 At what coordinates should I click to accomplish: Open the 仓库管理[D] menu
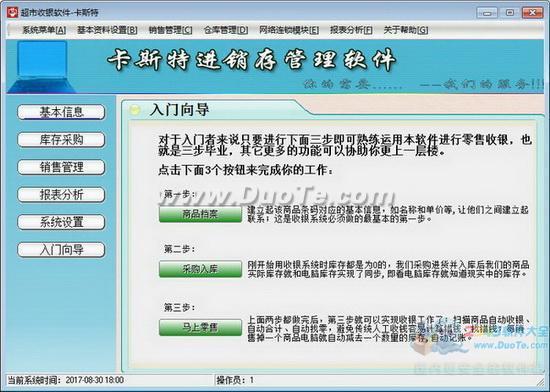click(226, 30)
